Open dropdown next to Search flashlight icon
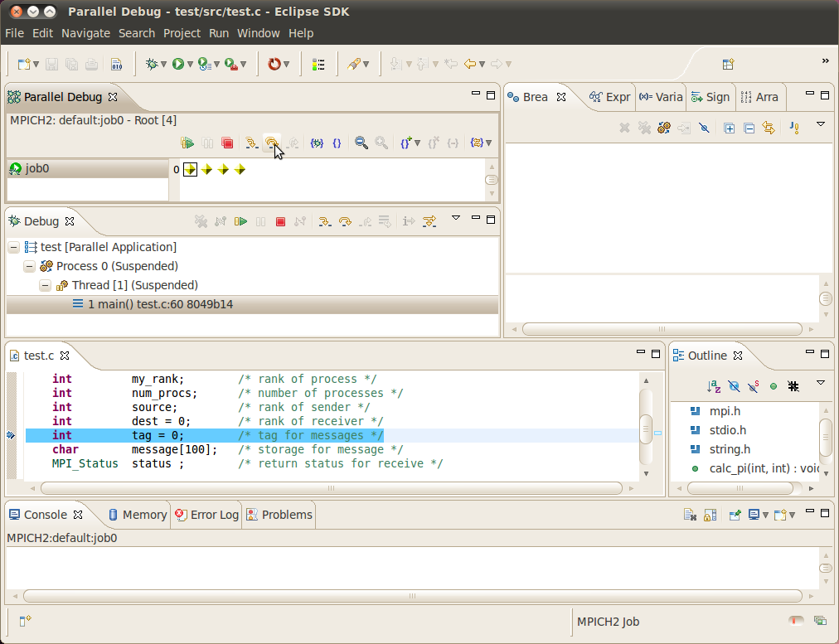The width and height of the screenshot is (839, 644). pyautogui.click(x=366, y=65)
